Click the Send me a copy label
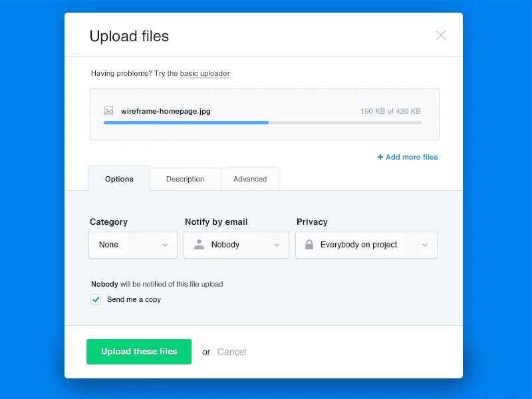Screen dimensions: 532x399 134,299
